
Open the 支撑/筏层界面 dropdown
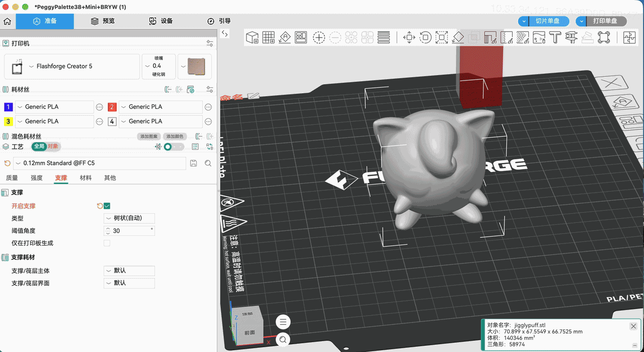coord(129,284)
